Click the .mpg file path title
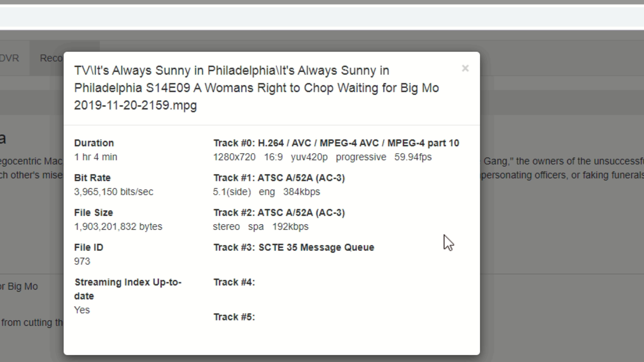The width and height of the screenshot is (644, 362). point(256,88)
